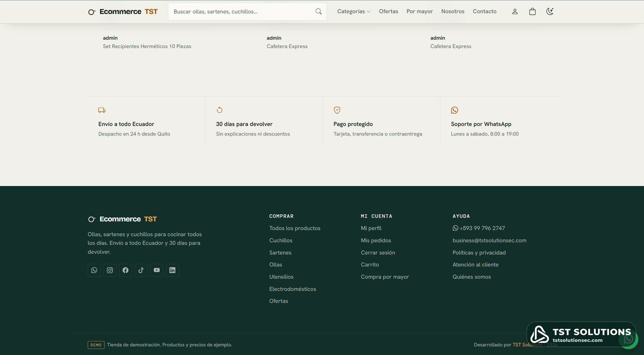Open Todos los productos link
This screenshot has height=355, width=644.
click(295, 228)
